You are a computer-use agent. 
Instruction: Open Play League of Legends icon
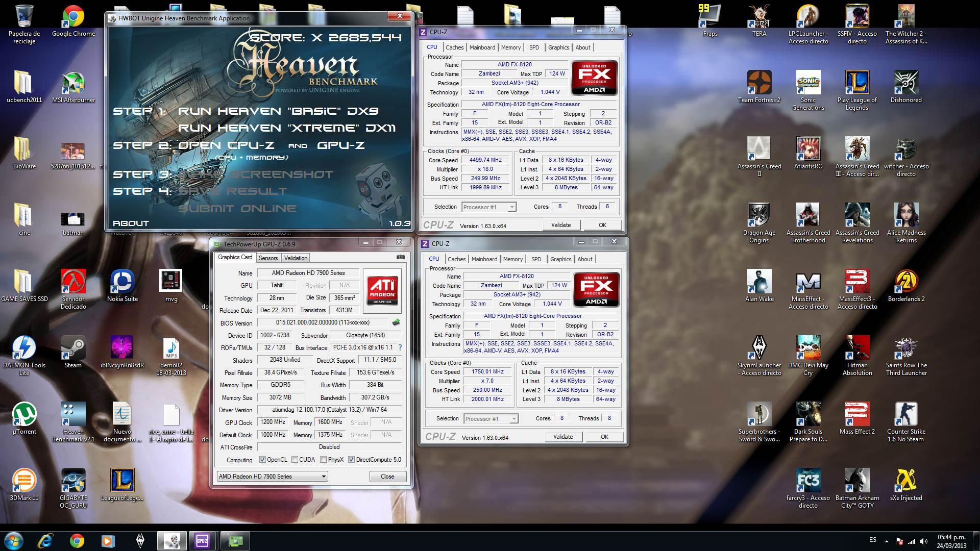[857, 91]
